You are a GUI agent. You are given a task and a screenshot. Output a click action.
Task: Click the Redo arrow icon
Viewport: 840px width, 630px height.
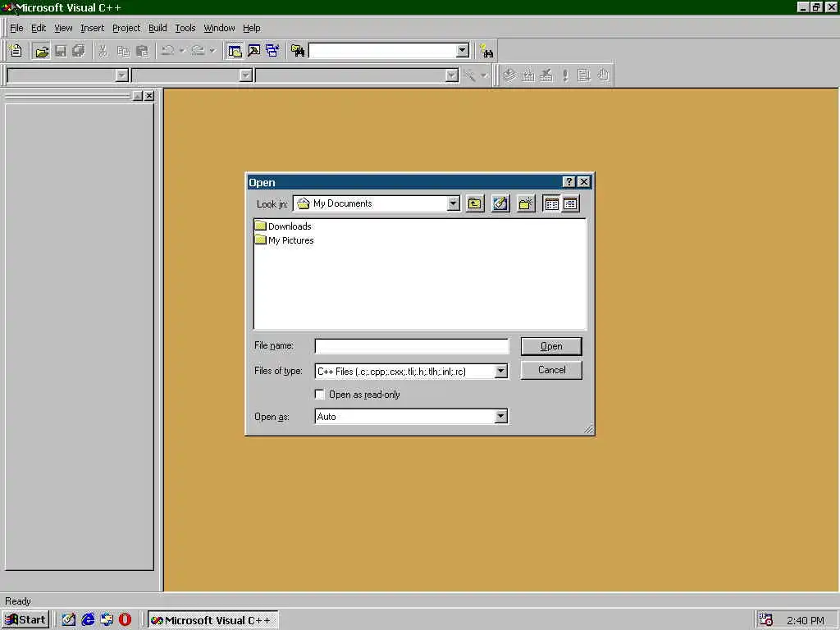click(x=198, y=51)
